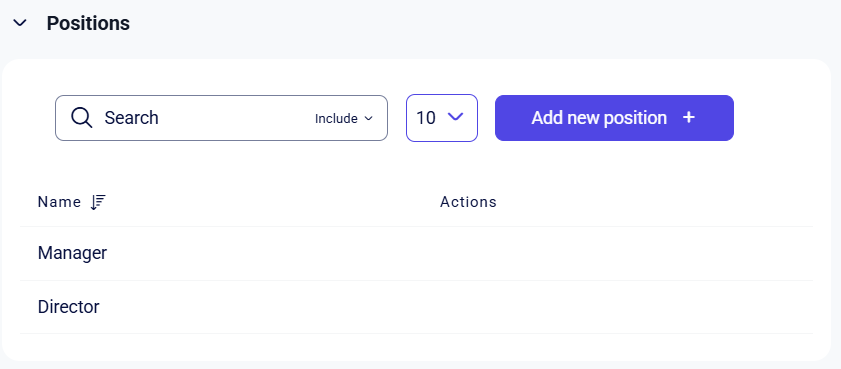Open the rows-per-page dropdown showing 10
Screen dimensions: 841x369
(x=442, y=118)
